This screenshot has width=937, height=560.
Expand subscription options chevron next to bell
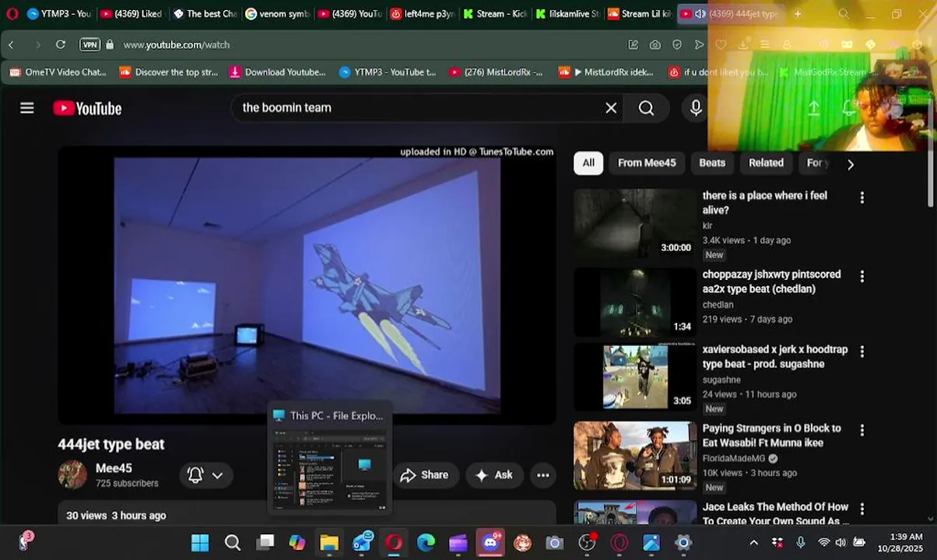[x=218, y=475]
